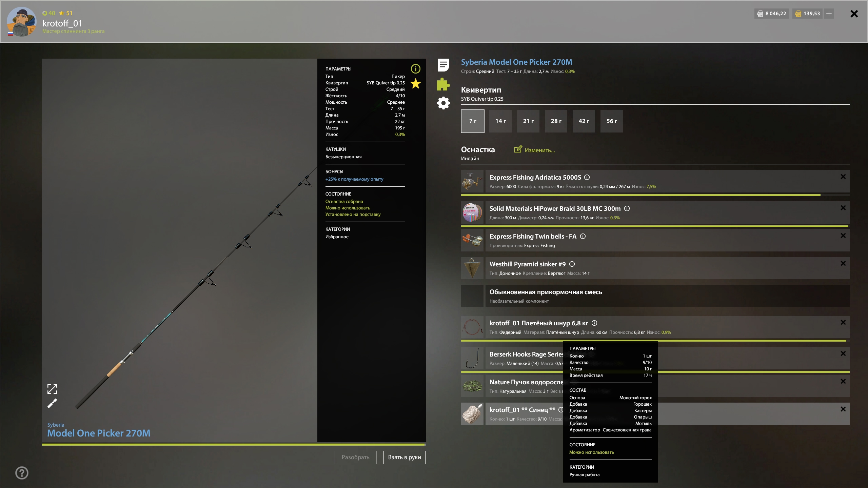The height and width of the screenshot is (488, 868).
Task: Click the feeder Синец thumbnail
Action: [x=472, y=414]
